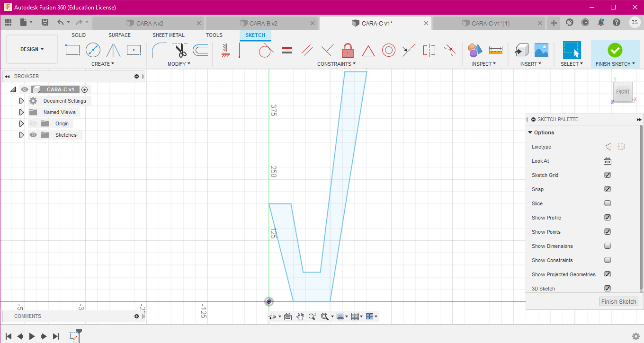Switch to the CARA-B v2 document tab
The width and height of the screenshot is (644, 343).
(262, 23)
